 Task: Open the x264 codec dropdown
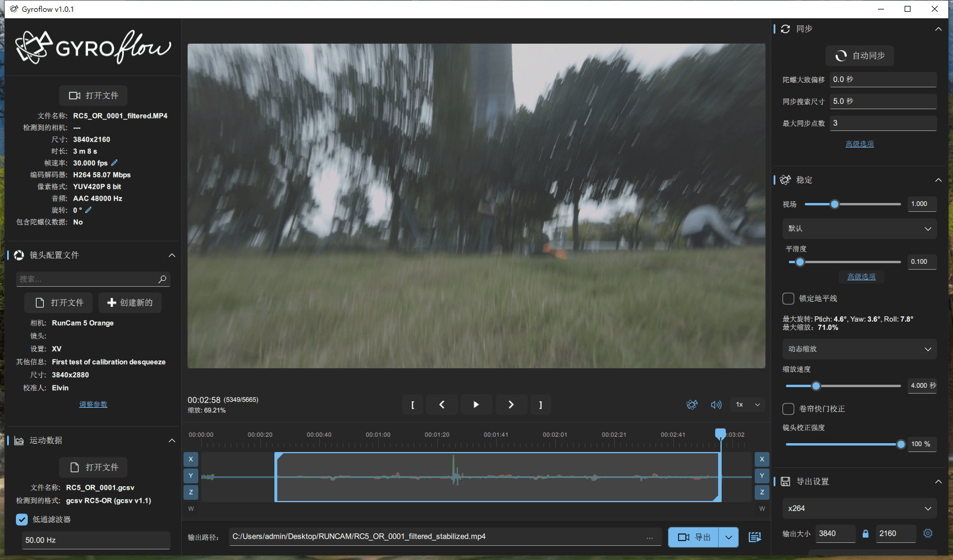[x=860, y=509]
